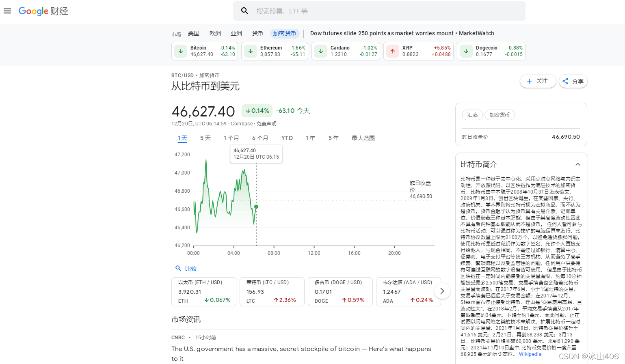
Task: Open 莱特币 (LTC / USD) card
Action: click(272, 291)
